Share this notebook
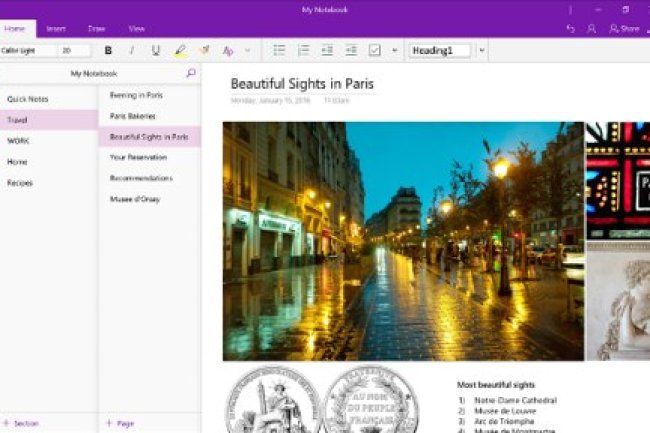The height and width of the screenshot is (433, 650). click(x=624, y=29)
